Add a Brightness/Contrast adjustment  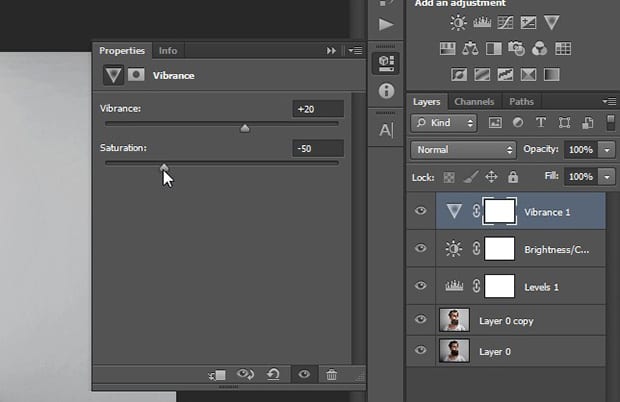tap(458, 23)
